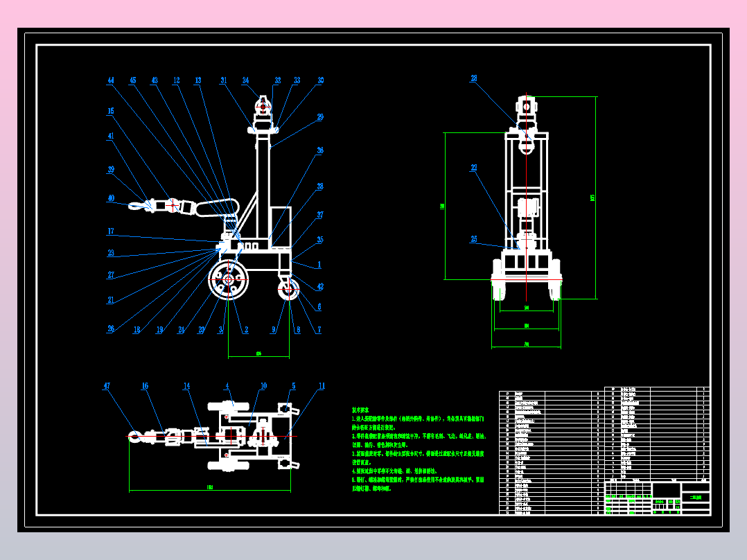Image resolution: width=747 pixels, height=560 pixels.
Task: Pick part callout number 12
Action: [x=176, y=80]
